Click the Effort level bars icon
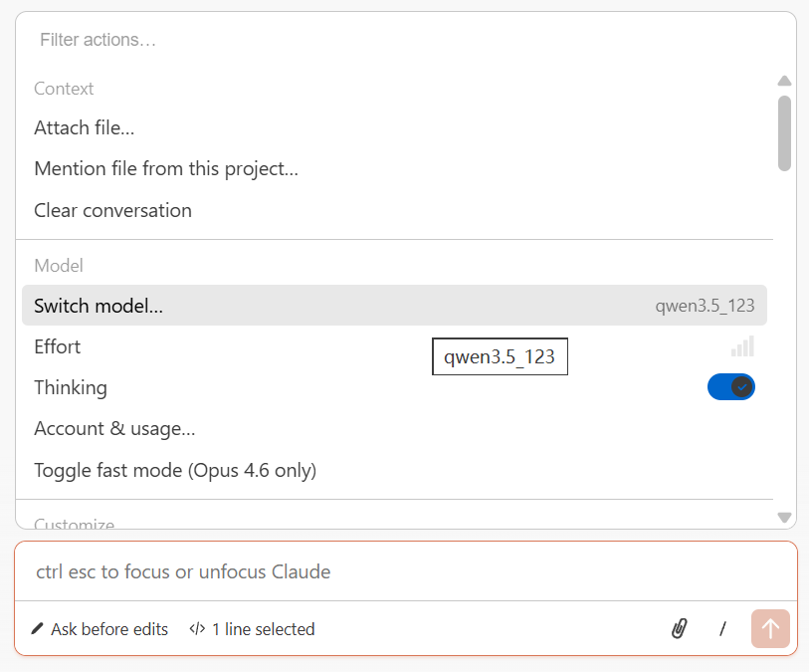This screenshot has width=809, height=672. [x=742, y=345]
